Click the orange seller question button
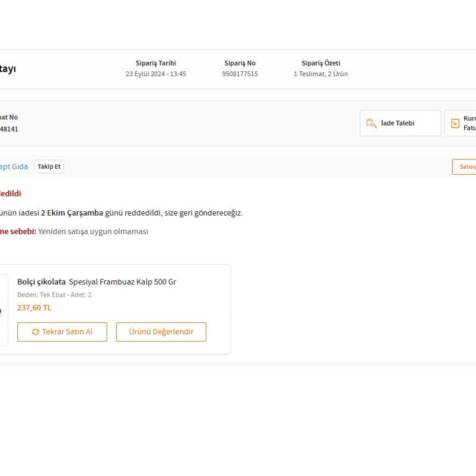The image size is (476, 476). [465, 167]
